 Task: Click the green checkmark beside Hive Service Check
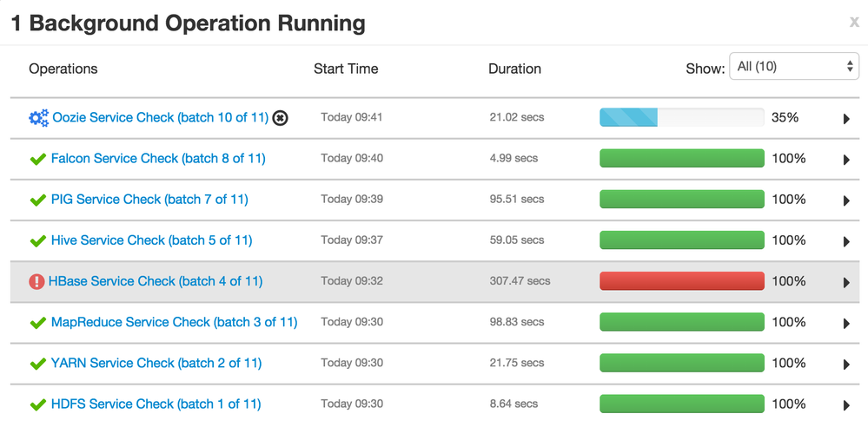(x=37, y=240)
